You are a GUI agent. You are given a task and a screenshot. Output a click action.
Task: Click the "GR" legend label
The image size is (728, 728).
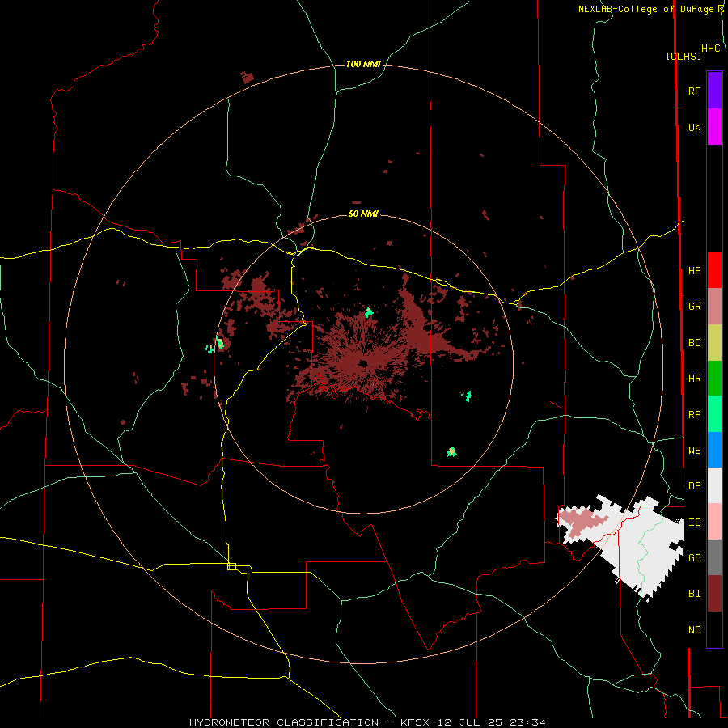click(694, 307)
